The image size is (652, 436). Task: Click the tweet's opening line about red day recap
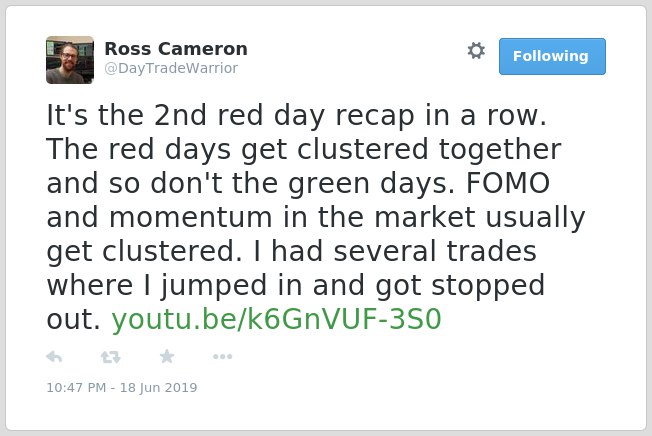coord(296,115)
